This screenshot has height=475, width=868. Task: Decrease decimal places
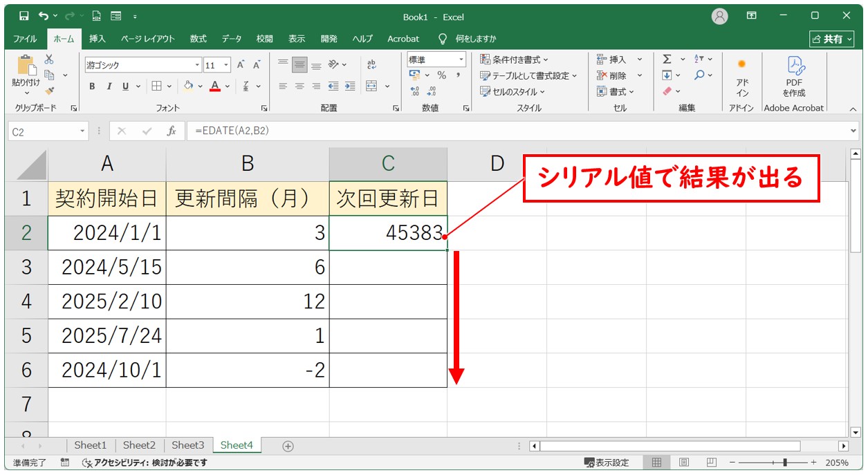click(432, 91)
